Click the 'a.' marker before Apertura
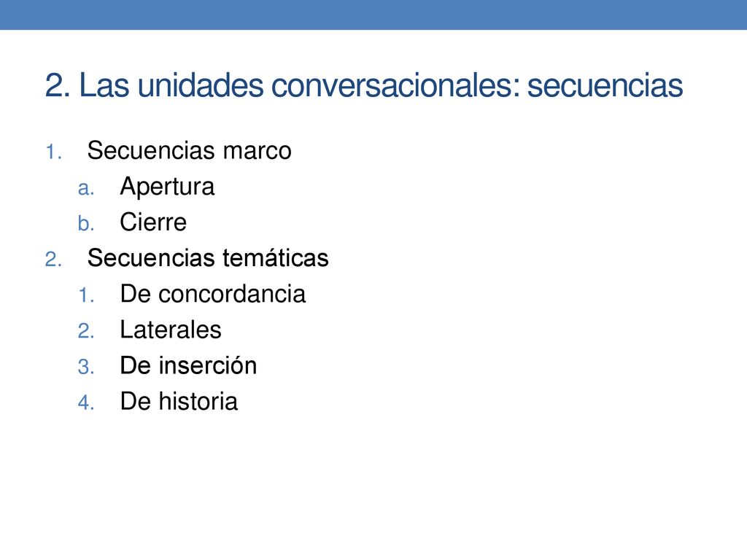The image size is (747, 560). [86, 189]
